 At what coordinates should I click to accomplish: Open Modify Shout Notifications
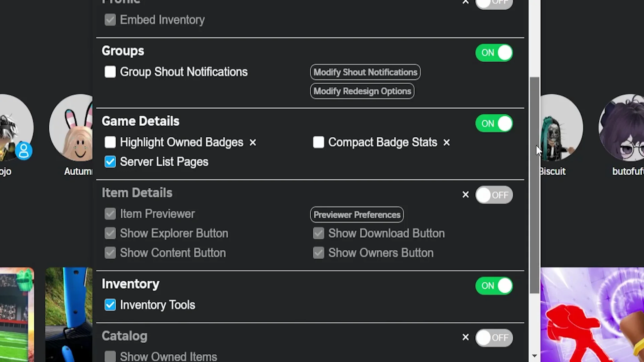point(365,72)
